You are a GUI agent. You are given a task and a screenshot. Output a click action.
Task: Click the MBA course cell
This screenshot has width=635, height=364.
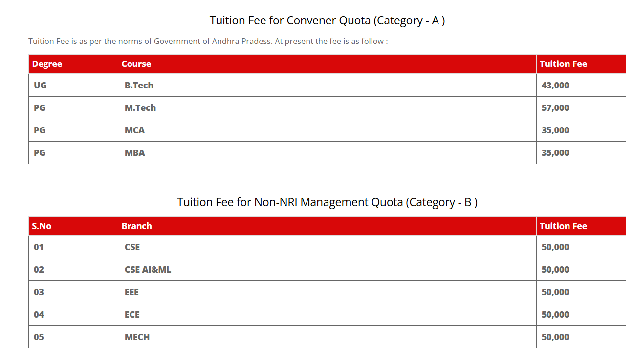pyautogui.click(x=134, y=153)
